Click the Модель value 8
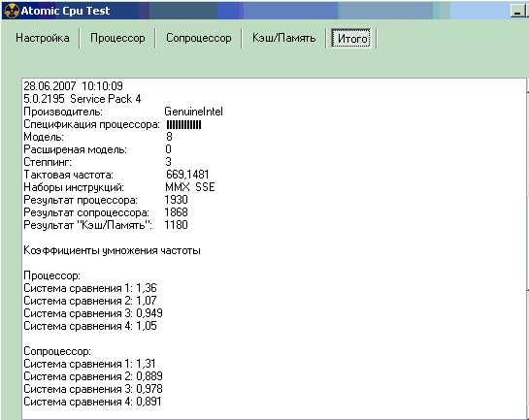 169,137
